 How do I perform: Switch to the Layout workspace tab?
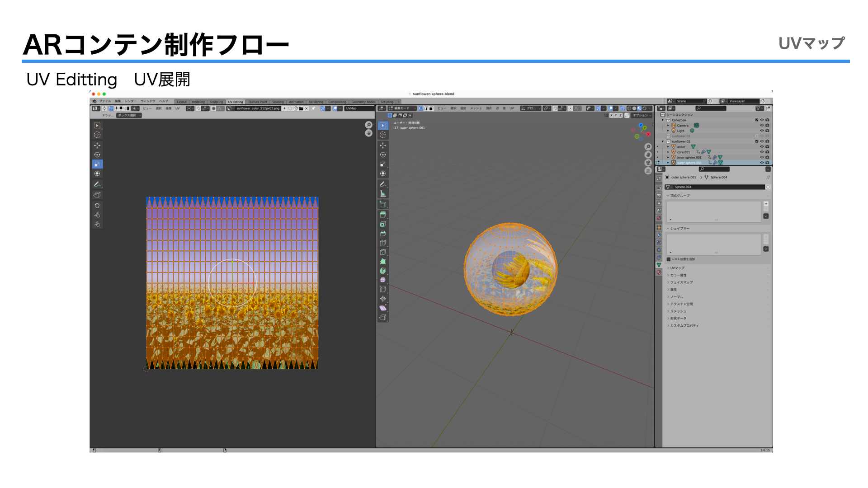tap(181, 102)
